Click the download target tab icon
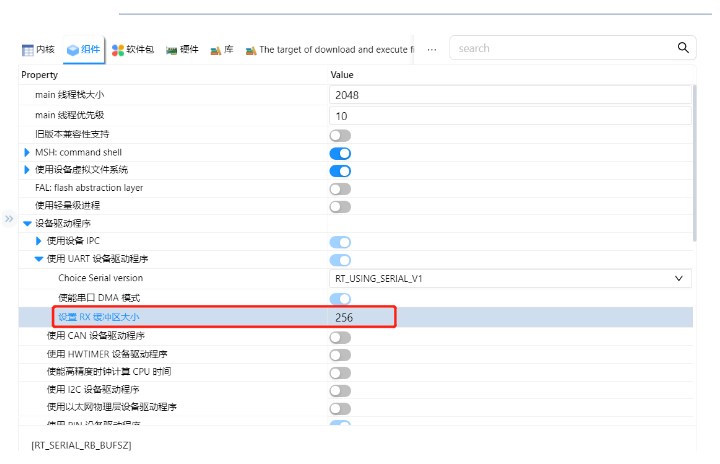 click(251, 51)
